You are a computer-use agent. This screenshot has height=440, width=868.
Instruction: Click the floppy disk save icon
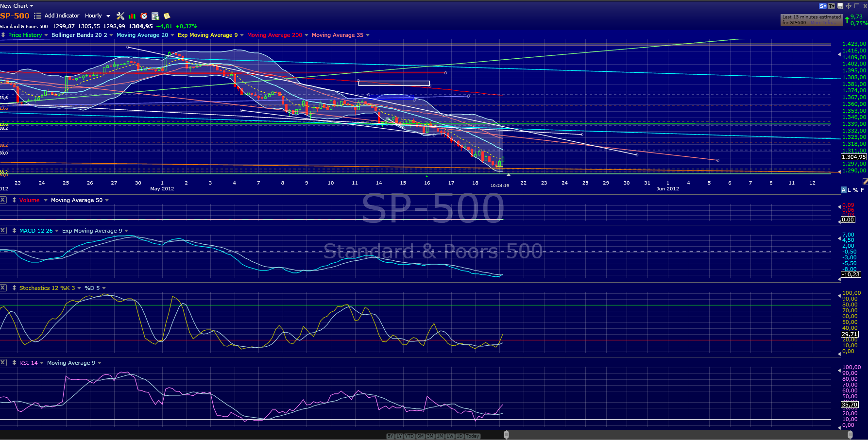pyautogui.click(x=841, y=6)
